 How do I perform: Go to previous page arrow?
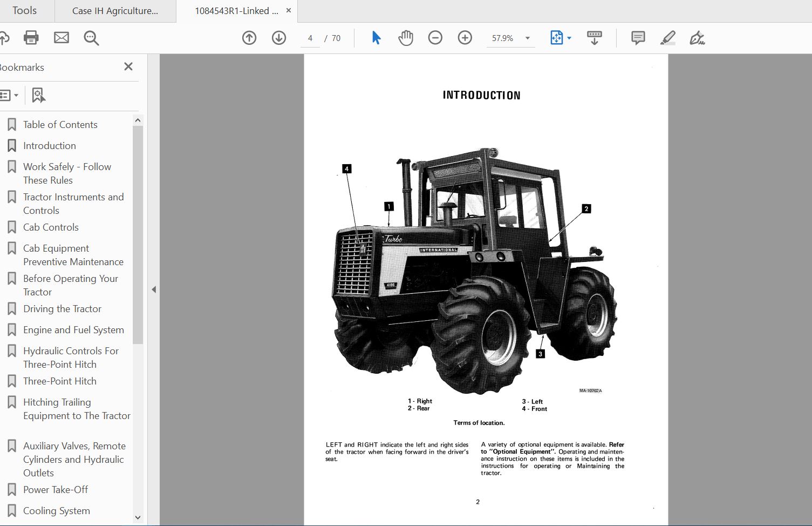pyautogui.click(x=249, y=38)
